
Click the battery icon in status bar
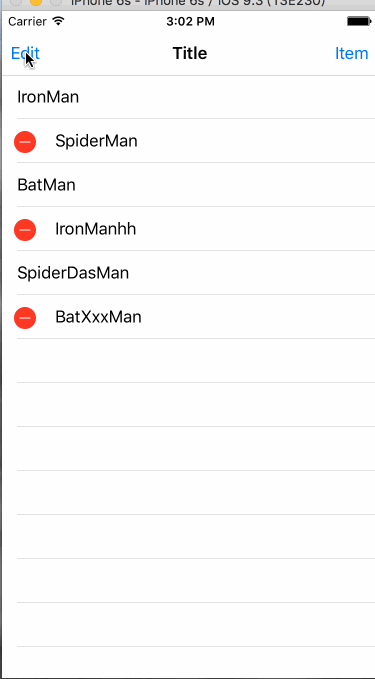359,21
